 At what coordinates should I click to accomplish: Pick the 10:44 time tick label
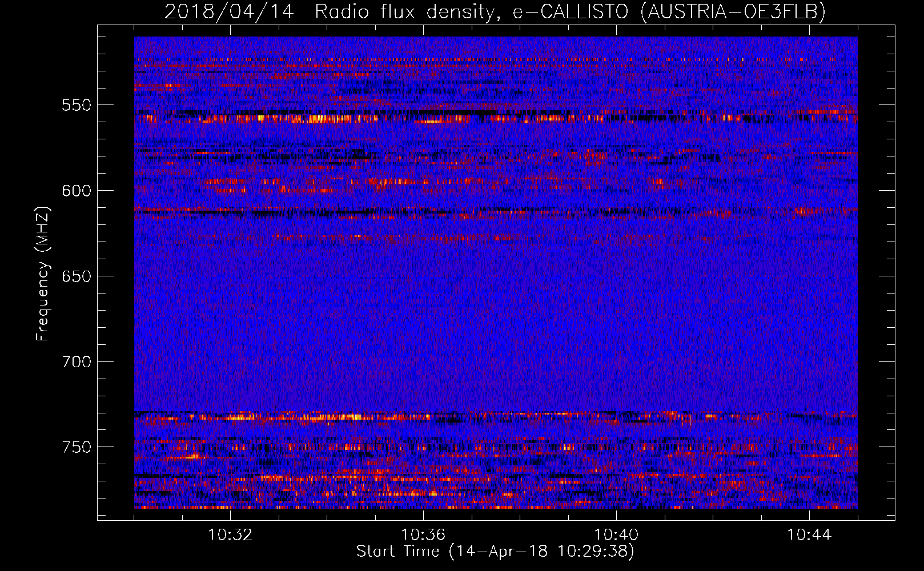pyautogui.click(x=809, y=535)
